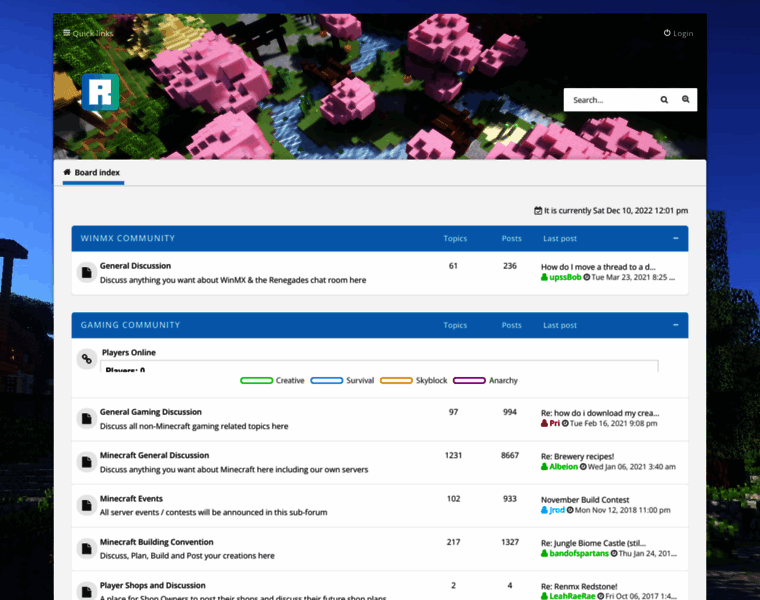Open advanced search gear icon
This screenshot has width=760, height=600.
[686, 100]
